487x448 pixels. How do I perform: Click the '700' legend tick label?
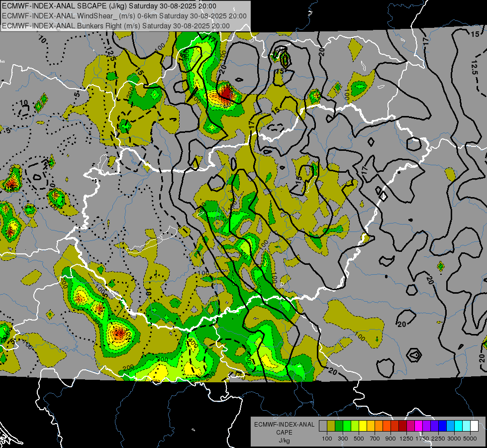click(375, 439)
